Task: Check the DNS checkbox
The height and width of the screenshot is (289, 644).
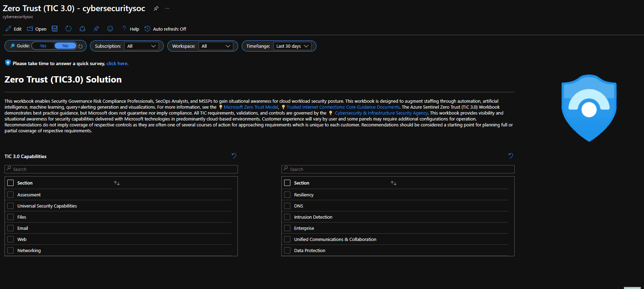Action: 287,206
